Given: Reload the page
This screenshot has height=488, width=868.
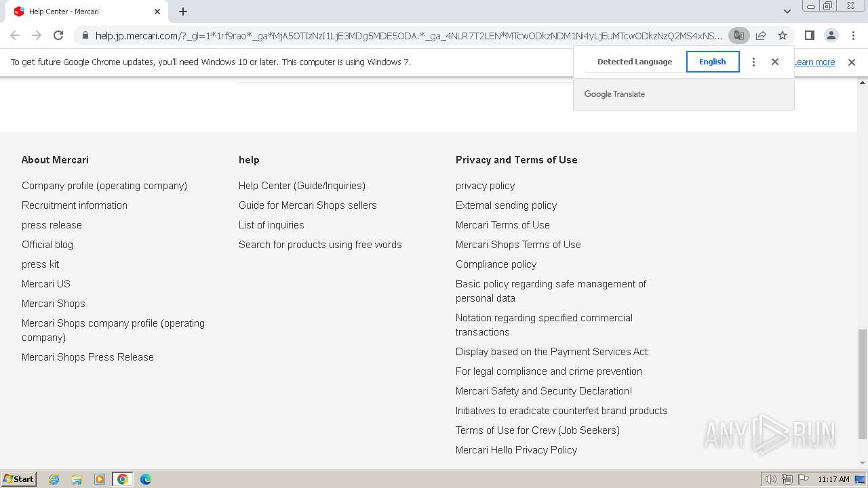Looking at the screenshot, I should pos(58,35).
